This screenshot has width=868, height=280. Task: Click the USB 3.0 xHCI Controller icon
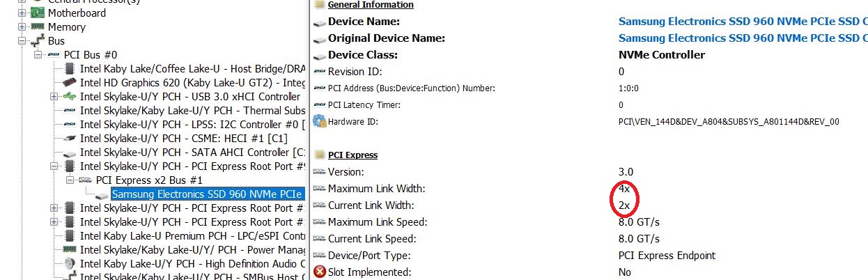click(x=70, y=97)
